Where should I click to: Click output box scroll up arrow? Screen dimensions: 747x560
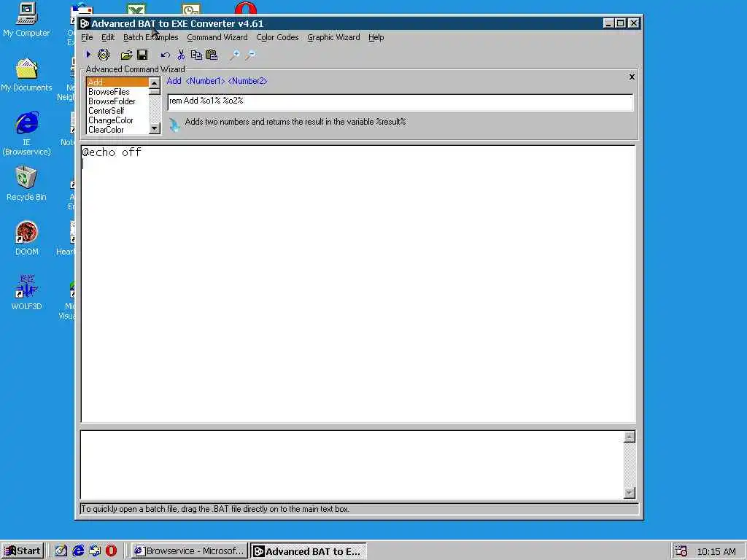click(630, 437)
